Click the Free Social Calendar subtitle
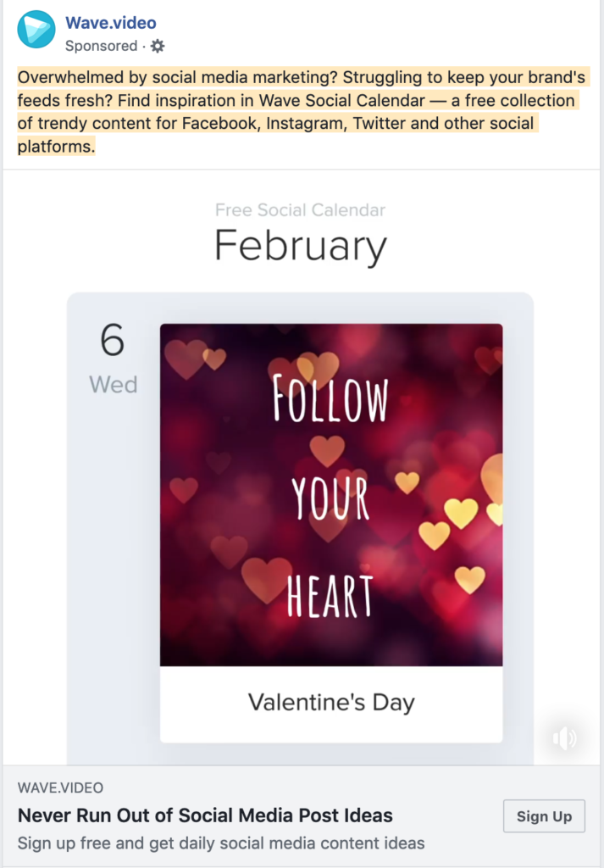604x868 pixels. pyautogui.click(x=301, y=210)
